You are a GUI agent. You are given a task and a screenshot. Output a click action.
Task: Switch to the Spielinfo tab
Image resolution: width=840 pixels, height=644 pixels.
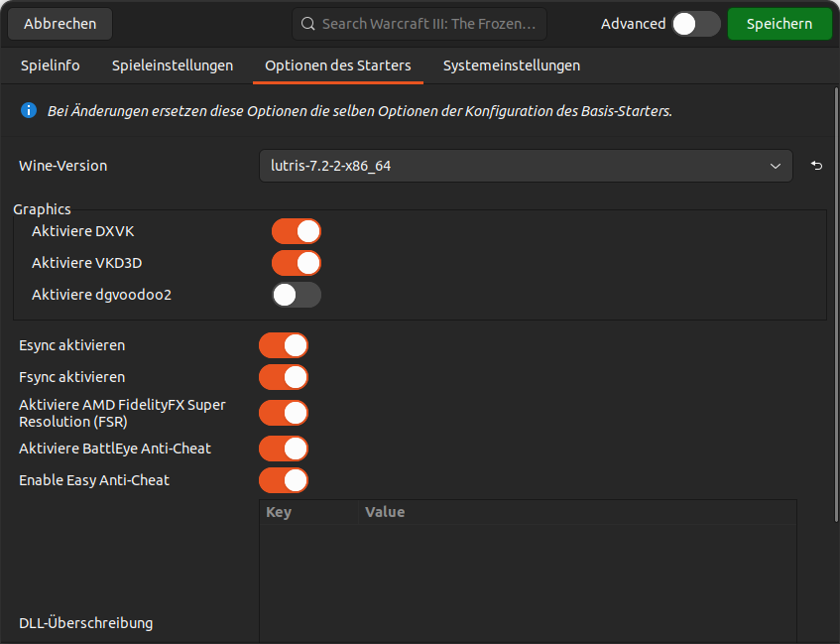tap(50, 65)
